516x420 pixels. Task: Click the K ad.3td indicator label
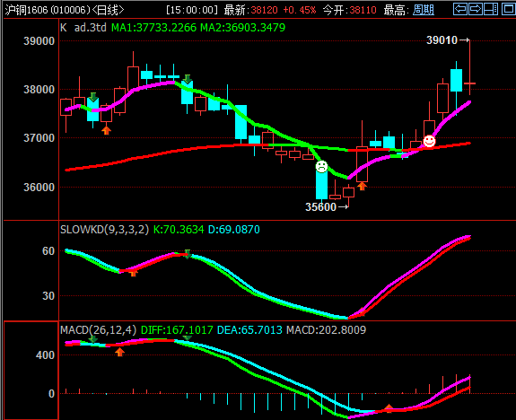(83, 28)
